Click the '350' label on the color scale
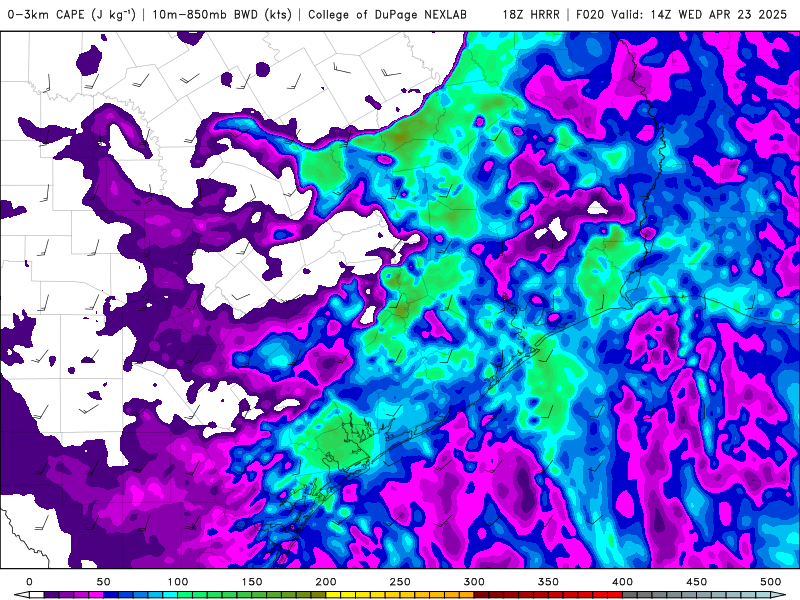Image resolution: width=800 pixels, height=600 pixels. [x=548, y=582]
